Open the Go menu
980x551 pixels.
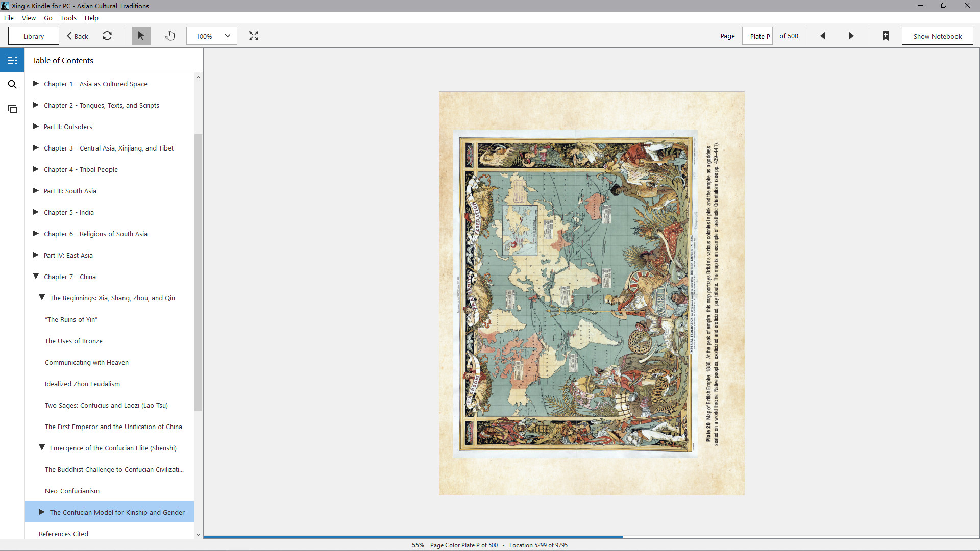(x=48, y=18)
